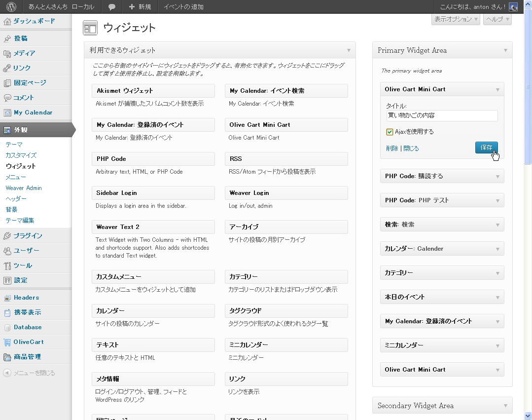Collapse the Primary Widget Area arrow
Viewport: 532px width, 420px height.
pos(505,51)
